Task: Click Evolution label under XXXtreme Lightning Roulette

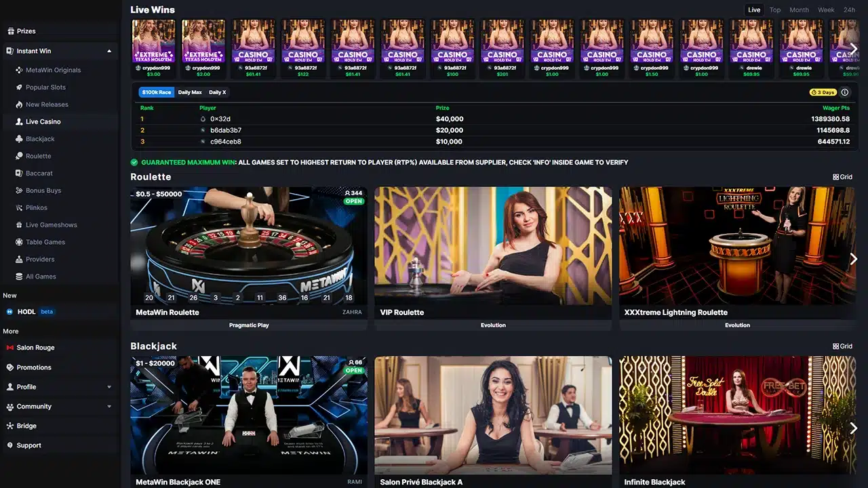Action: [x=738, y=325]
